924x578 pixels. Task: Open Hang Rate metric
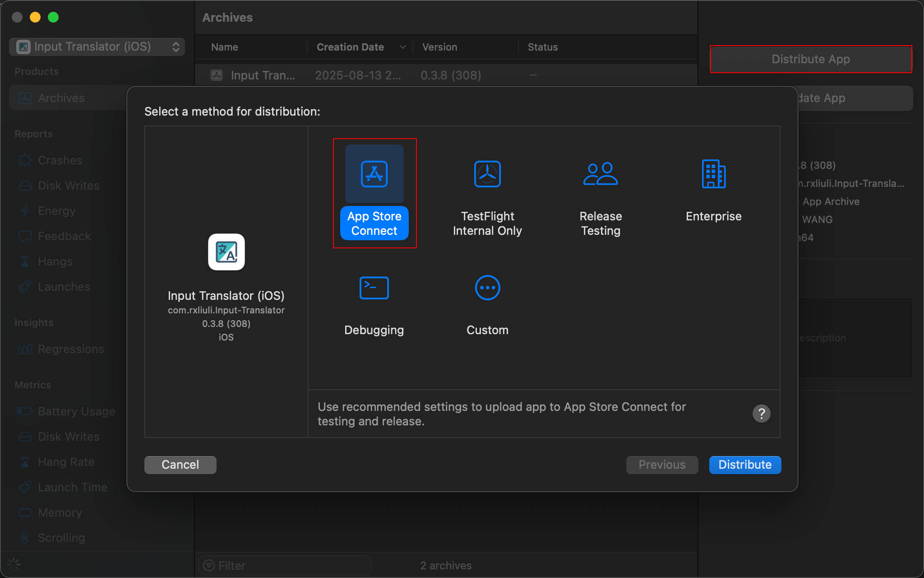click(66, 462)
